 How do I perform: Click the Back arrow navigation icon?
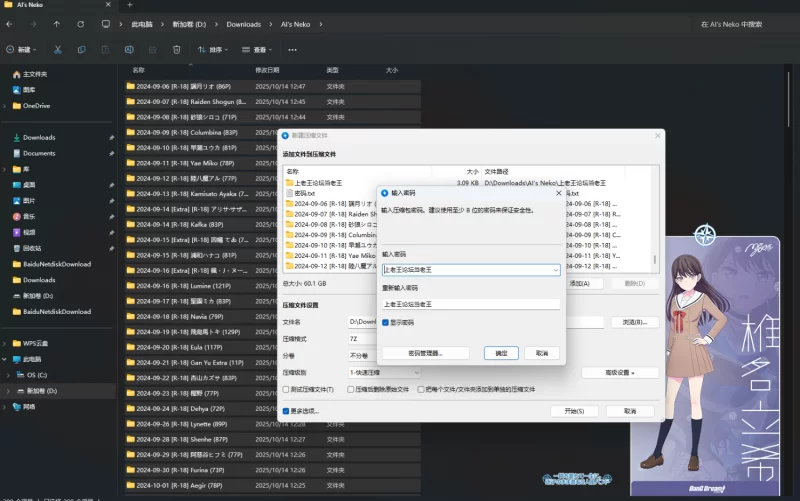point(9,23)
